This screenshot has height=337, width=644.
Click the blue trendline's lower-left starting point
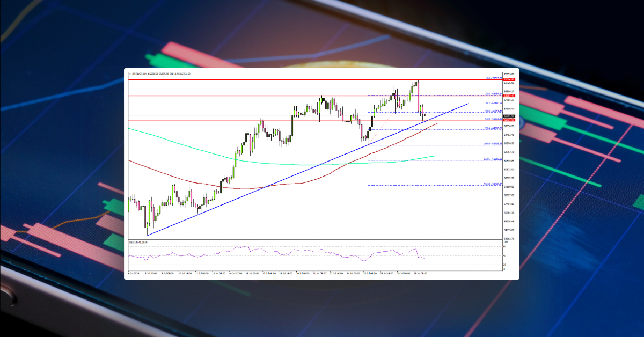[x=147, y=235]
